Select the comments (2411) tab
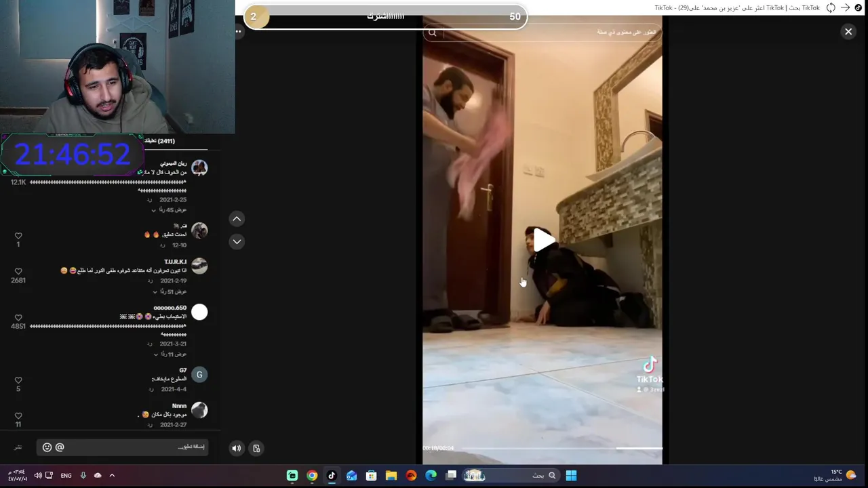The height and width of the screenshot is (488, 868). pos(159,141)
